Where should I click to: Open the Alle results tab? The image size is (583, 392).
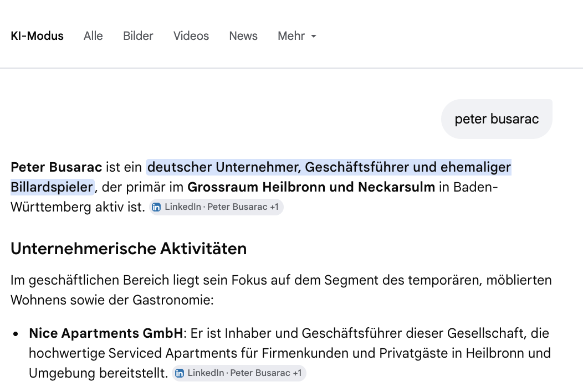(x=93, y=36)
